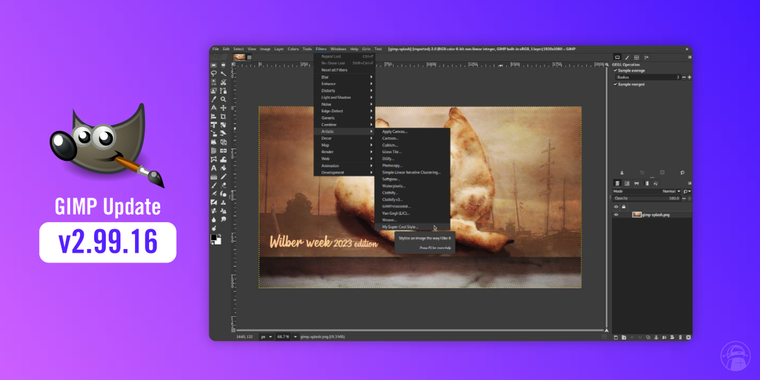Close the gimp-splash image tab

(x=250, y=57)
